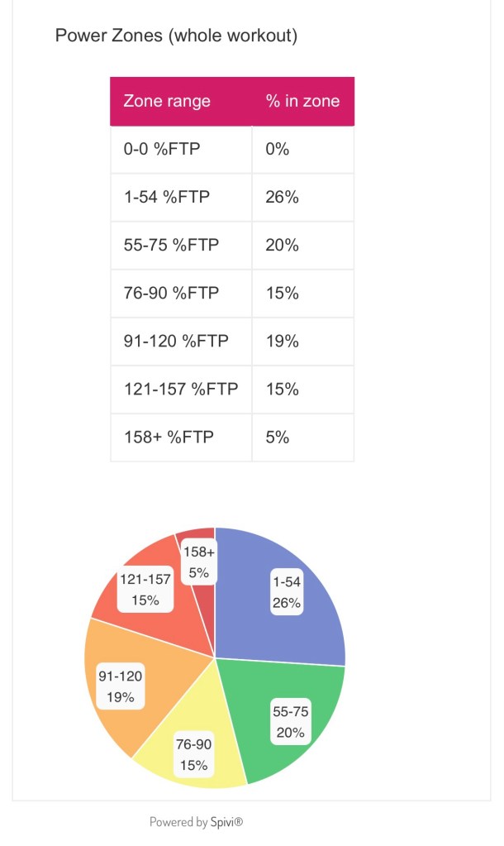This screenshot has height=846, width=504.
Task: Click the 'Power Zones (whole workout)' heading
Action: 176,36
